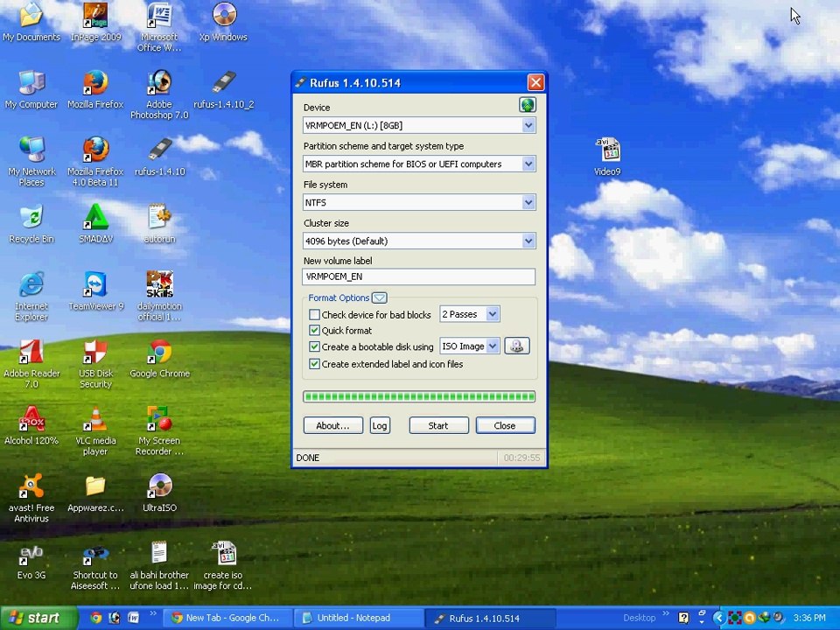
Task: Show hidden tray icons arrow
Action: (x=718, y=618)
